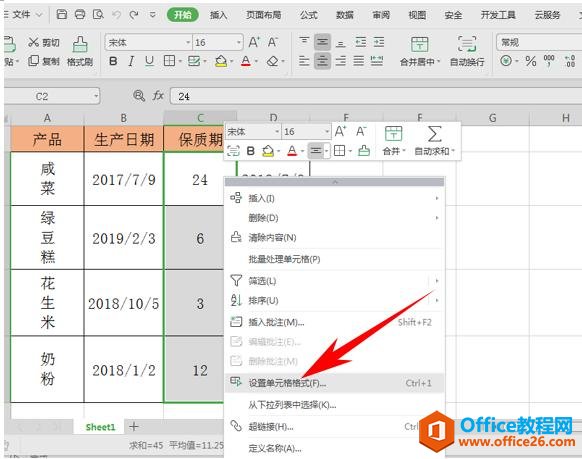Choose 插入批注(M) in context menu
582x459 pixels.
[334, 322]
